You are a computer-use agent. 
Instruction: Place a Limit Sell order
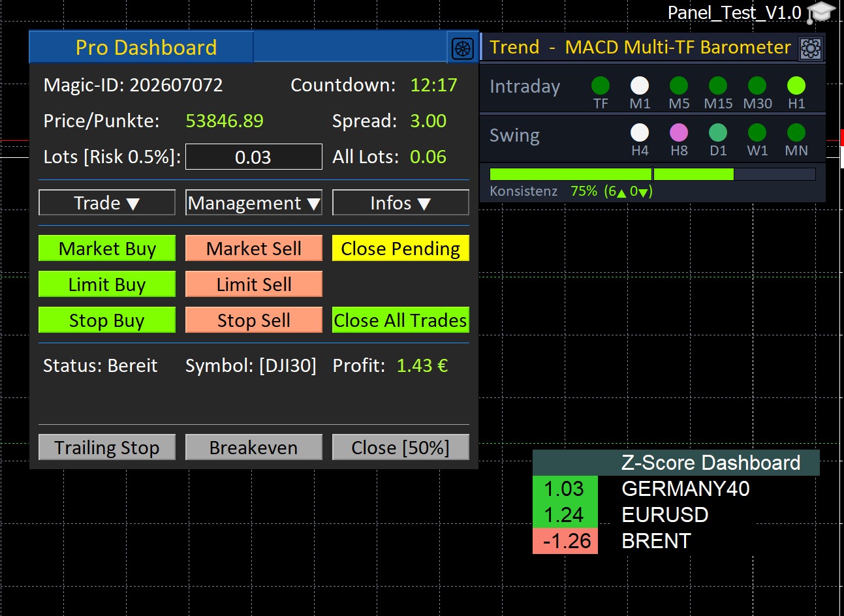(254, 285)
